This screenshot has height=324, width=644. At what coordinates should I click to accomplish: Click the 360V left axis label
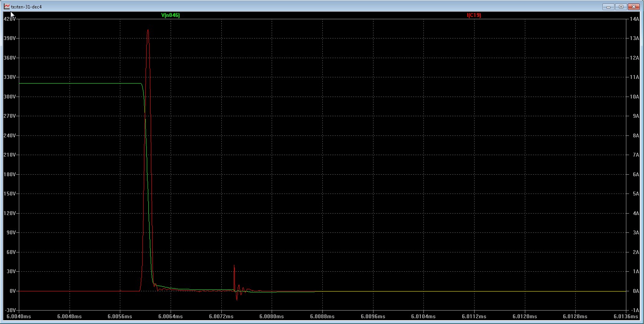tap(10, 58)
